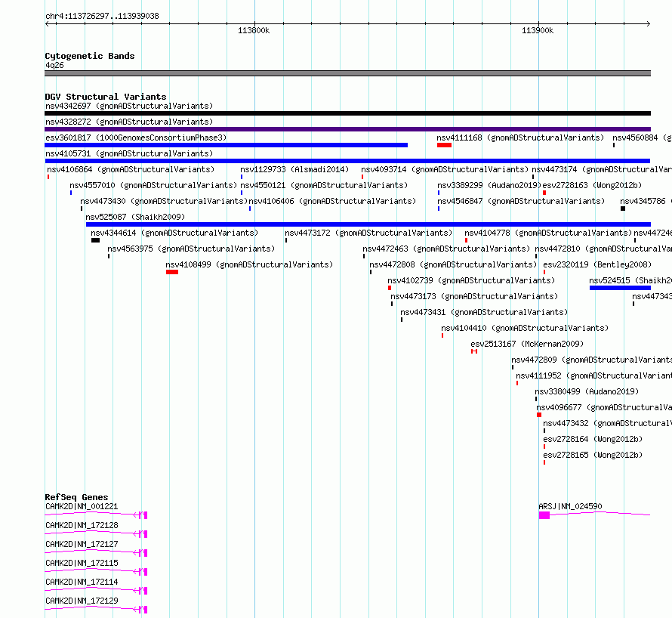Click the black nsv4345786 variant block
The height and width of the screenshot is (618, 672).
click(623, 209)
